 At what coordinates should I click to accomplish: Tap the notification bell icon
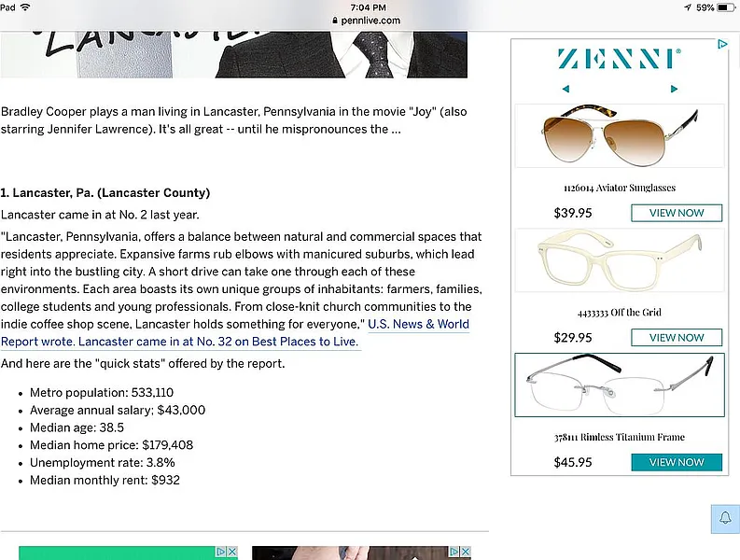pyautogui.click(x=725, y=518)
